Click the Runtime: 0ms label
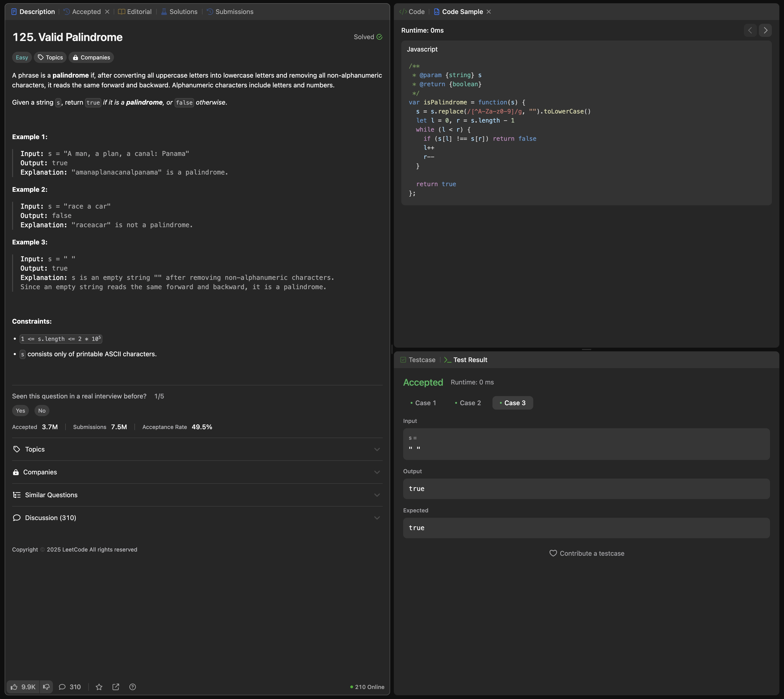784x699 pixels. click(423, 30)
